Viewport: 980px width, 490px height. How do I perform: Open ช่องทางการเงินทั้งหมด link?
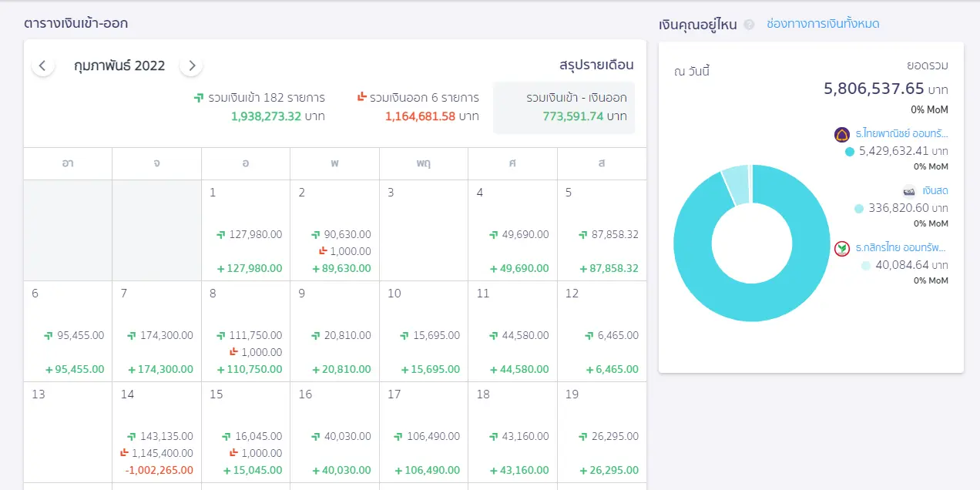coord(823,24)
